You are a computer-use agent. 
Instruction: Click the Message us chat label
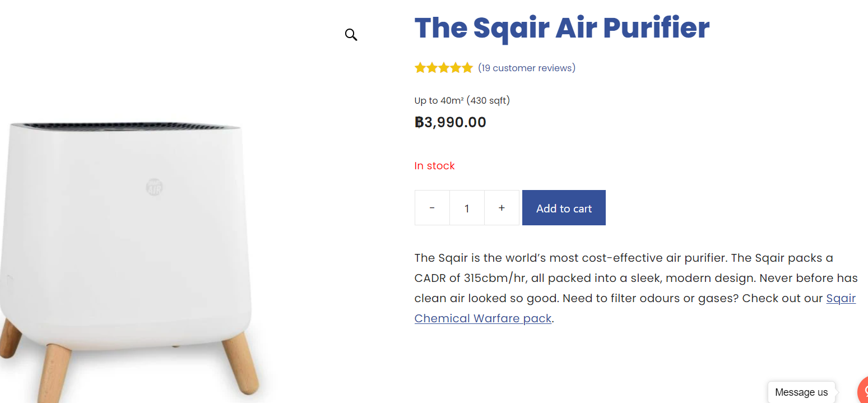tap(801, 392)
